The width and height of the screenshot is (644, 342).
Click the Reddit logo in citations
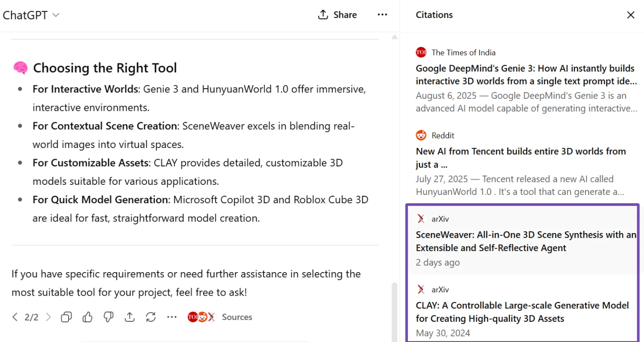pos(421,136)
